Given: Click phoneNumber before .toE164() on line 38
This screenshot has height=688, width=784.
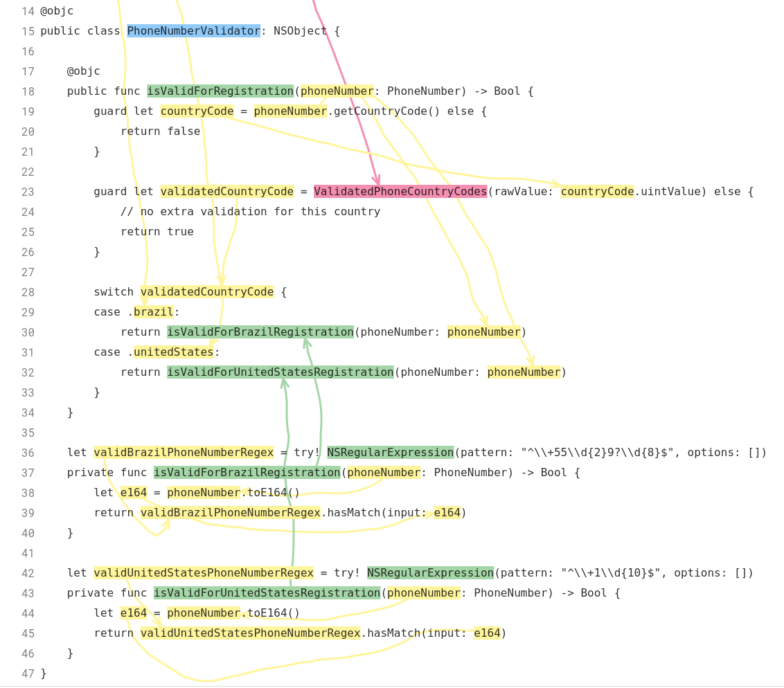Looking at the screenshot, I should click(x=204, y=493).
